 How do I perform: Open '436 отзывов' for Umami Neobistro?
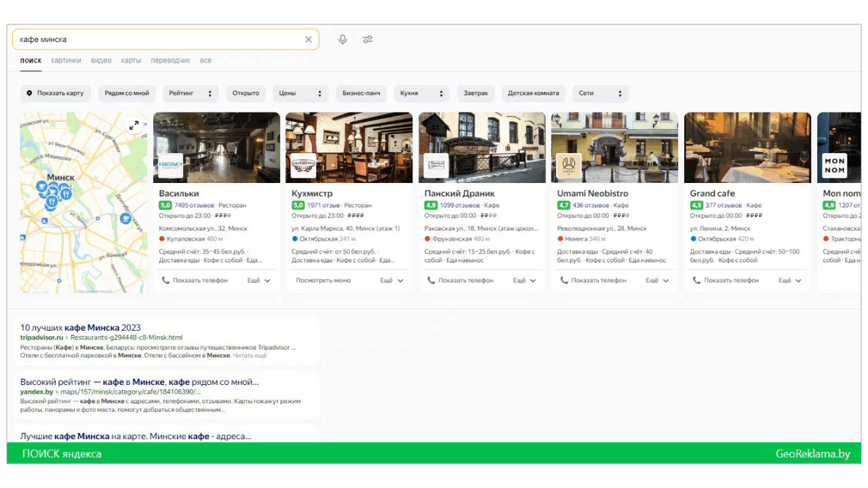591,205
